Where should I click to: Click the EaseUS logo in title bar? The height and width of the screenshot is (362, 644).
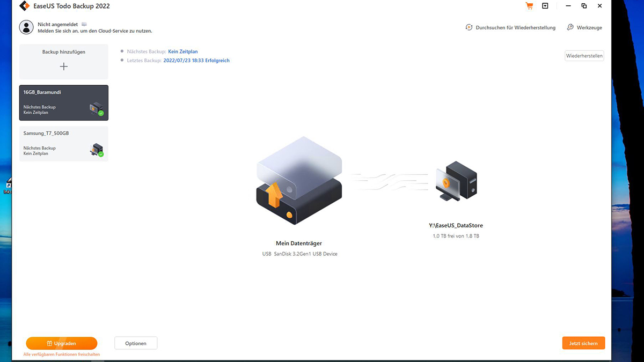[x=24, y=6]
